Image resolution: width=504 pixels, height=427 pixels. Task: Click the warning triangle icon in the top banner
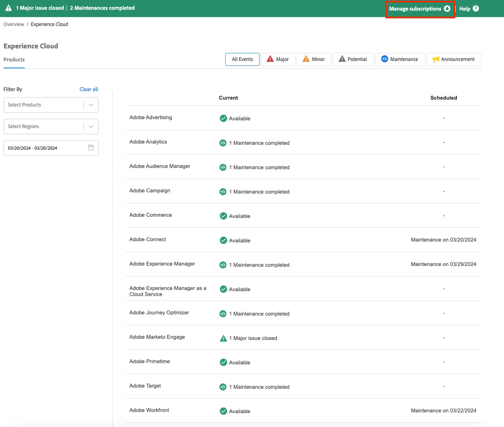[8, 8]
